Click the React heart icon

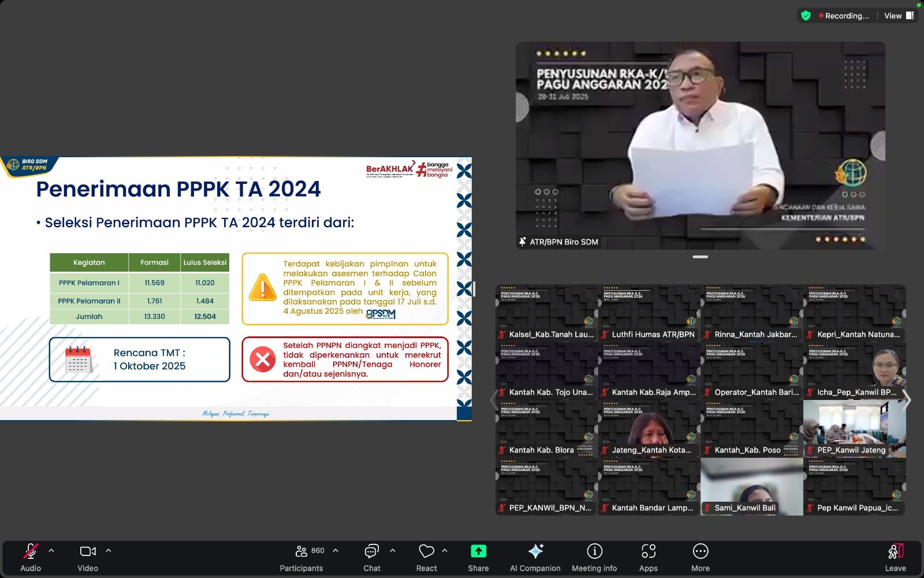tap(426, 551)
